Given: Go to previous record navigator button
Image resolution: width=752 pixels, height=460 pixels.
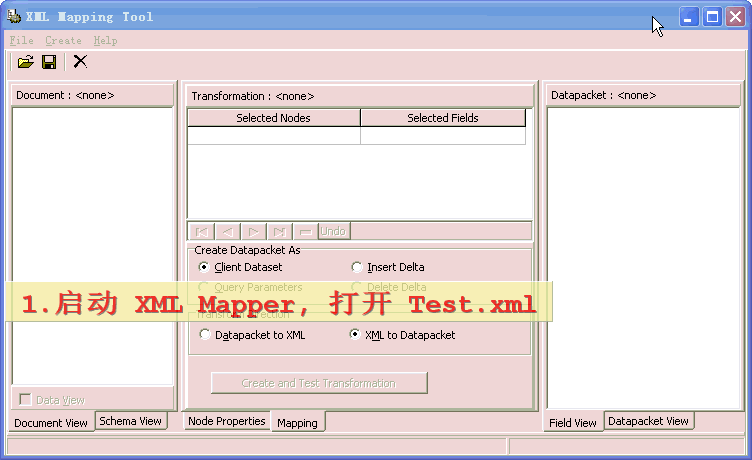Looking at the screenshot, I should (x=228, y=232).
